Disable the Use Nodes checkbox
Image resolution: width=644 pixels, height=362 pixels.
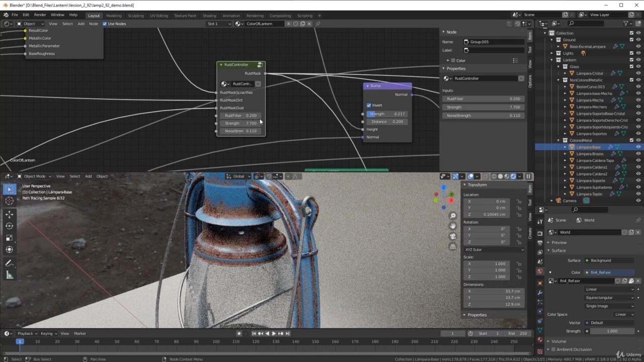pos(105,24)
